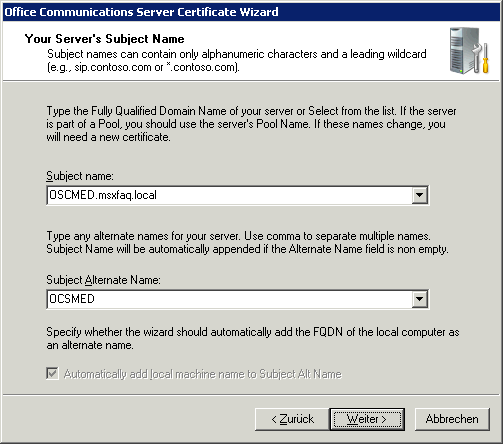
Task: Select the OCSMED alternate name entry
Action: coord(72,299)
